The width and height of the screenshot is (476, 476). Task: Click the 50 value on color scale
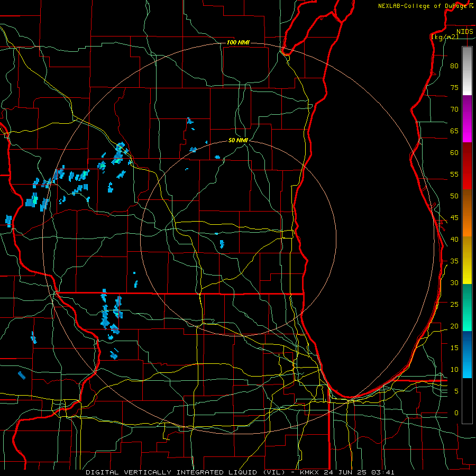[454, 196]
